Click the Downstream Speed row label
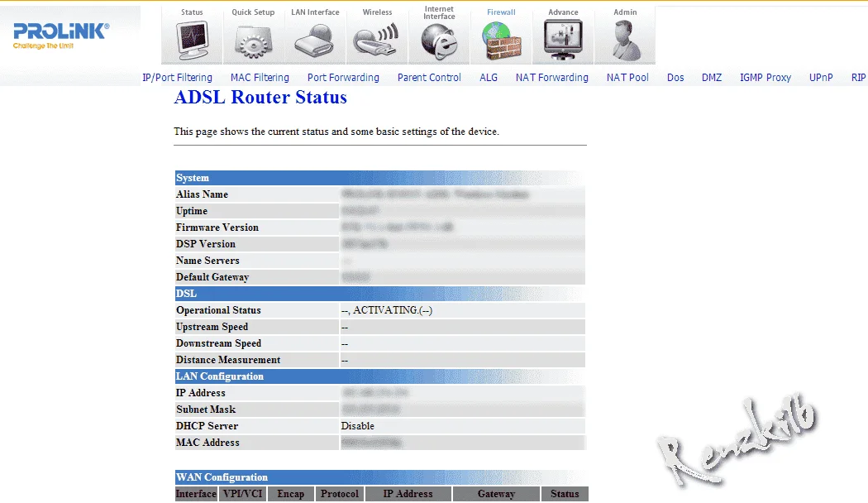868x503 pixels. click(x=219, y=343)
